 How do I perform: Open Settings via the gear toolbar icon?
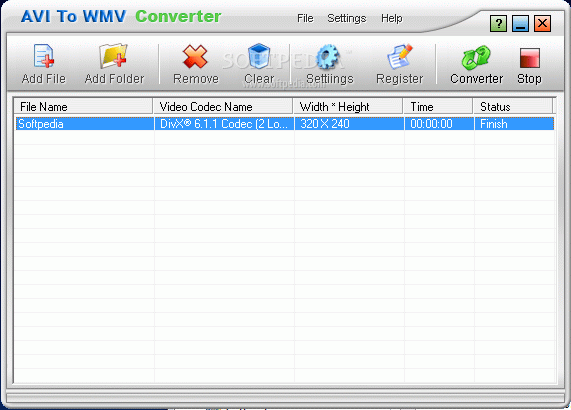(x=328, y=57)
